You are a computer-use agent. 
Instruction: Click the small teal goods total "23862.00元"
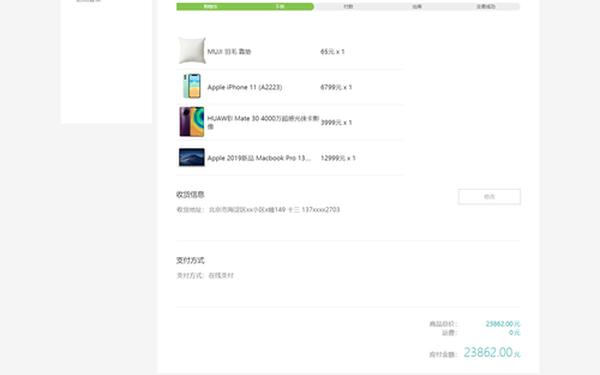point(503,324)
